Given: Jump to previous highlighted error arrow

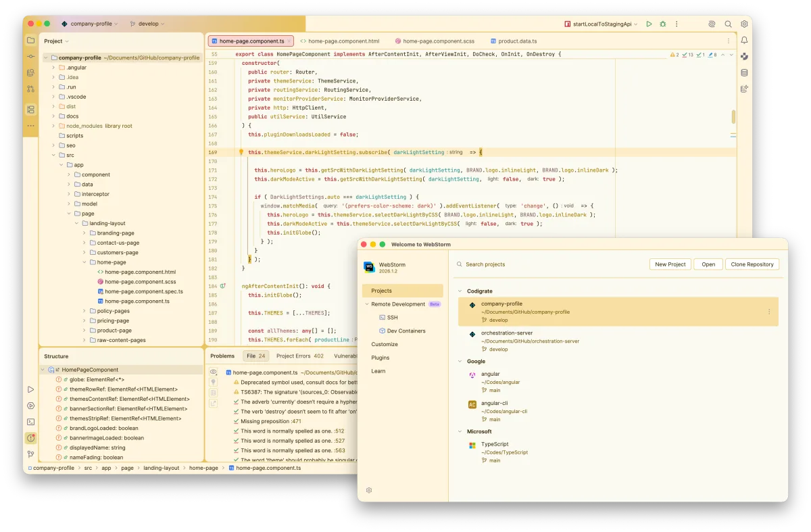Looking at the screenshot, I should click(722, 55).
